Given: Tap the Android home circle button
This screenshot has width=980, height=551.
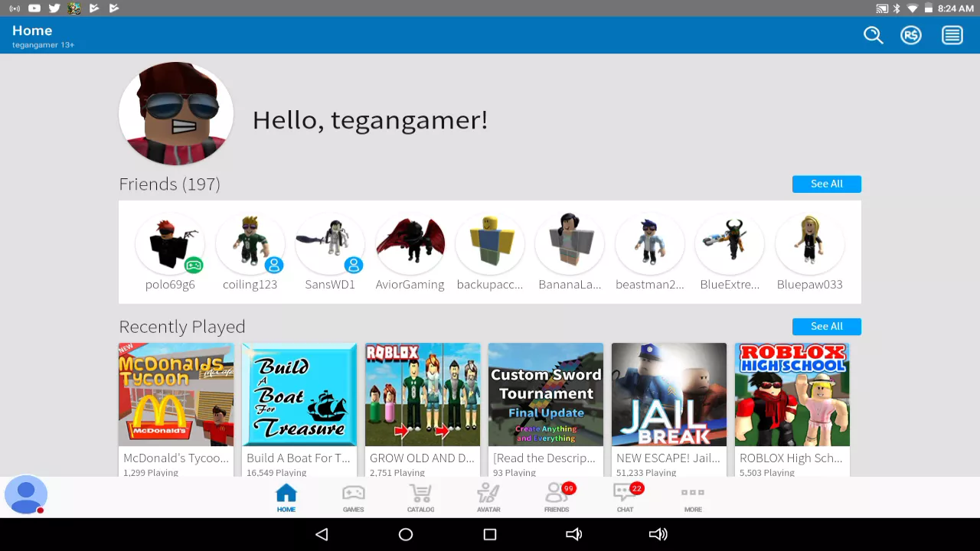Looking at the screenshot, I should pos(406,534).
